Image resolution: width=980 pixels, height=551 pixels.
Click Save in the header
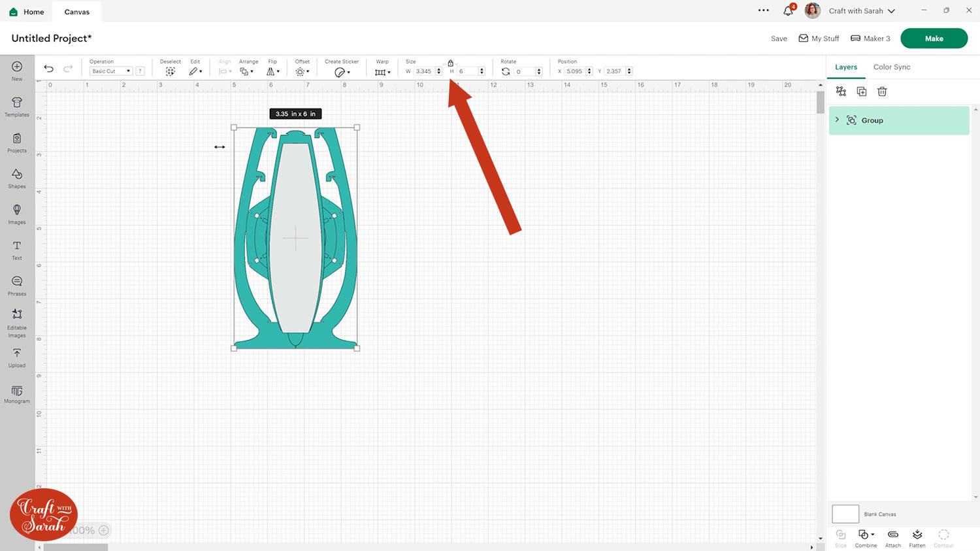click(x=779, y=39)
